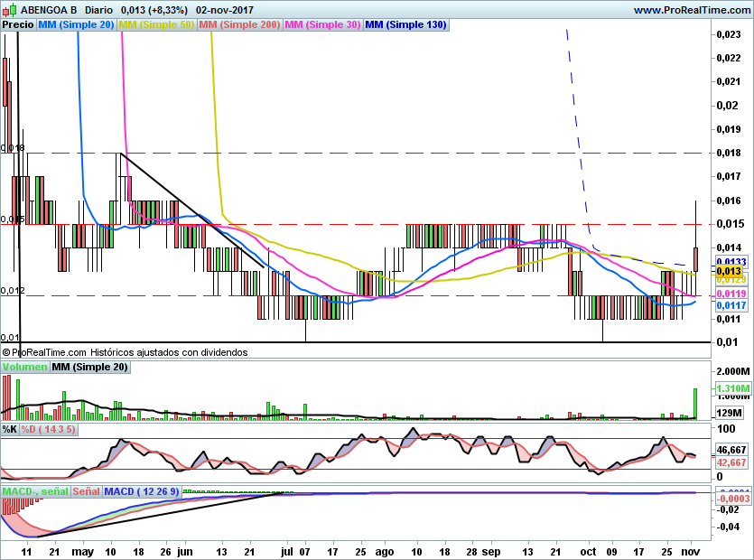Select the magenta MM (Simple 30) label

(322, 25)
